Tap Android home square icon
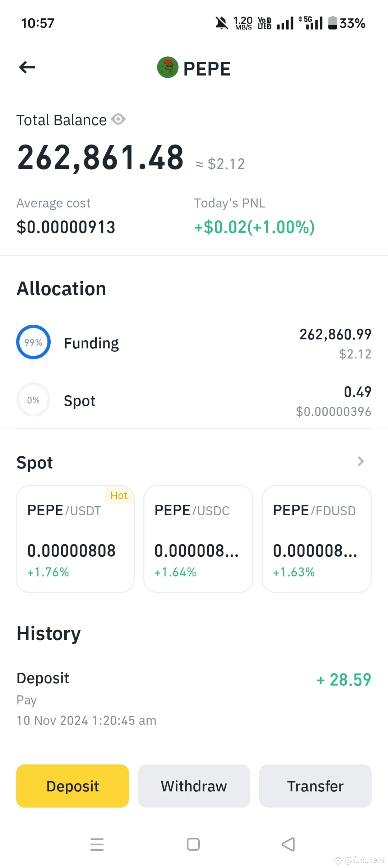 tap(193, 844)
